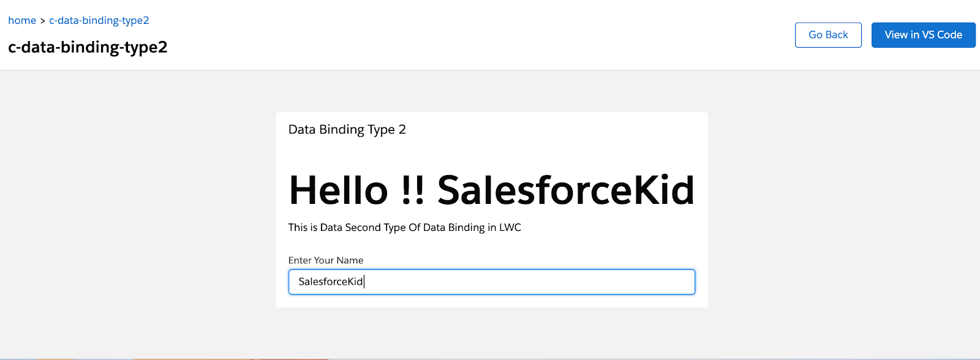Click the description text below the heading

[404, 227]
